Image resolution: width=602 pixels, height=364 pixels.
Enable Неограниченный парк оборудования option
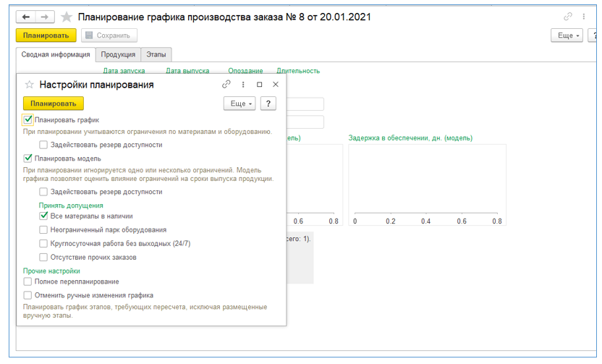44,229
